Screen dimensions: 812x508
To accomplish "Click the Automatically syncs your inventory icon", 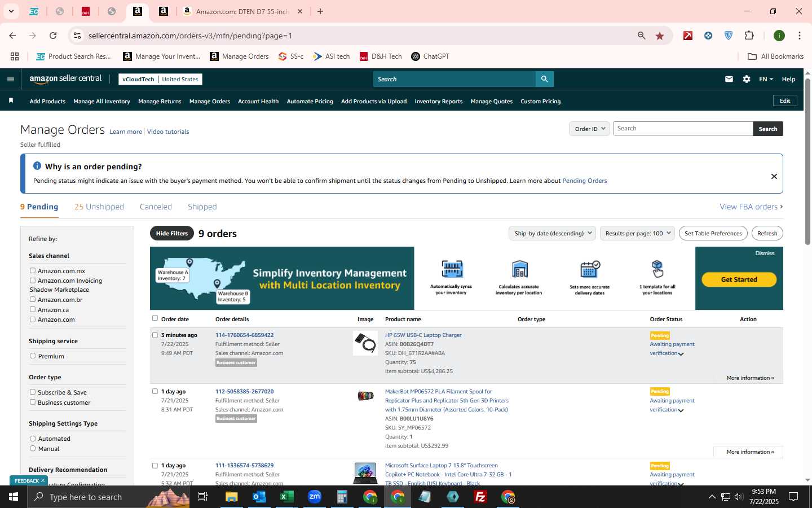I will pyautogui.click(x=452, y=269).
